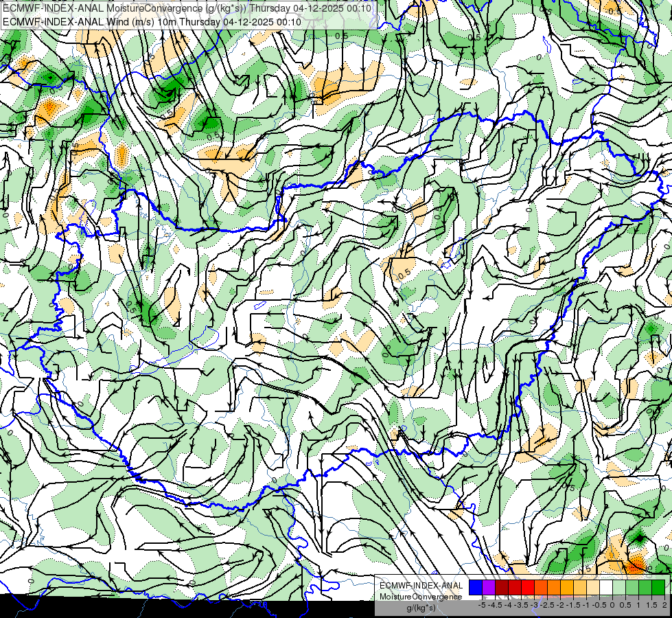This screenshot has width=672, height=618.
Task: Click the orange swatch between -2.5 and -2
Action: click(554, 588)
